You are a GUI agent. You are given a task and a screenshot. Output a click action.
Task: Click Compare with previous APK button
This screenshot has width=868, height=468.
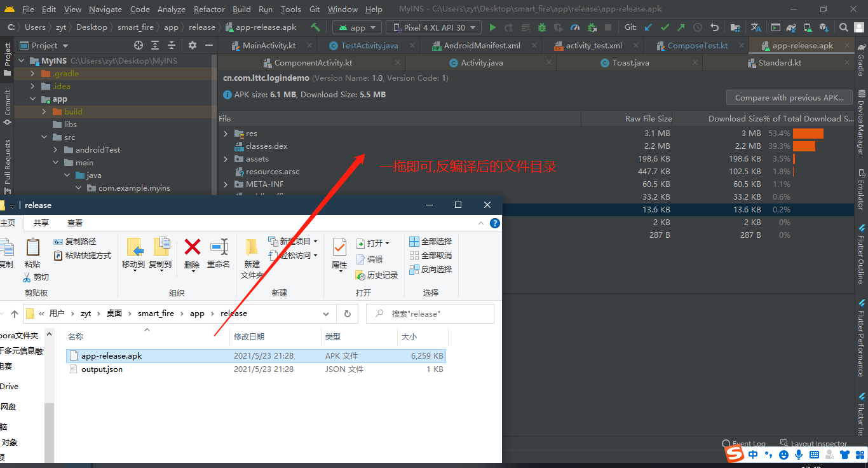[x=789, y=98]
